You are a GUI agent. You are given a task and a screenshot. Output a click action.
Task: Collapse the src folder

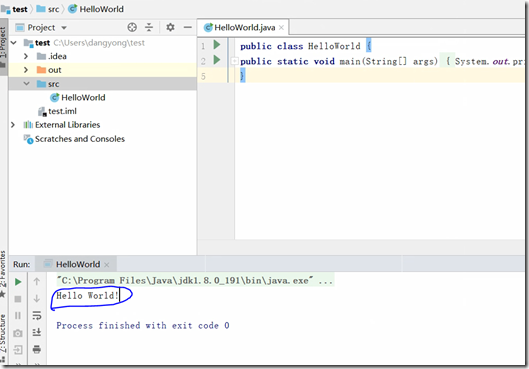(27, 84)
